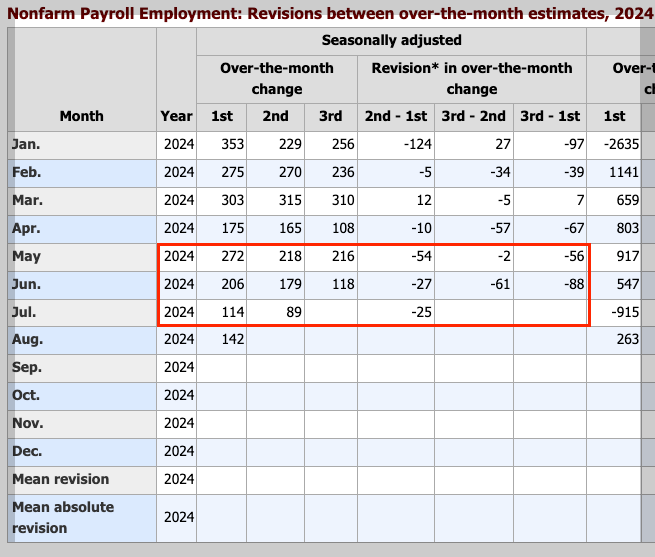This screenshot has height=557, width=655.
Task: Click 'Revision* in over-the-month change' header
Action: [x=472, y=78]
